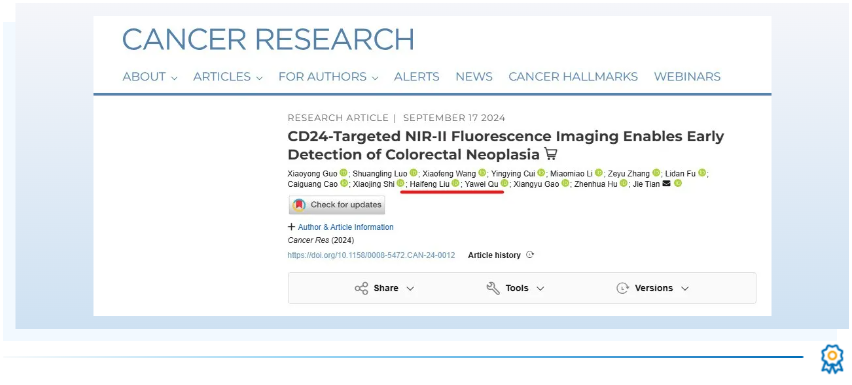Open Xiangyu Gao's ORCID icon

(565, 184)
